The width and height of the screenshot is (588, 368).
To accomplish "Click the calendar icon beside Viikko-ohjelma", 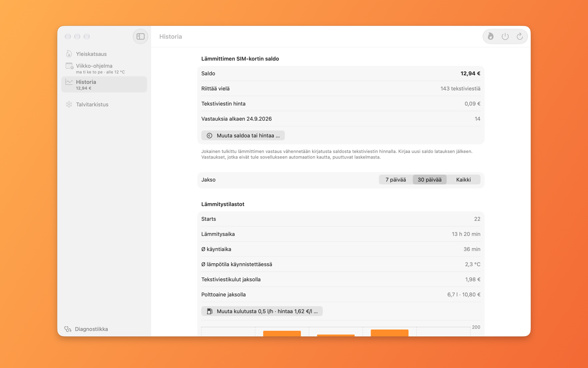I will 69,66.
